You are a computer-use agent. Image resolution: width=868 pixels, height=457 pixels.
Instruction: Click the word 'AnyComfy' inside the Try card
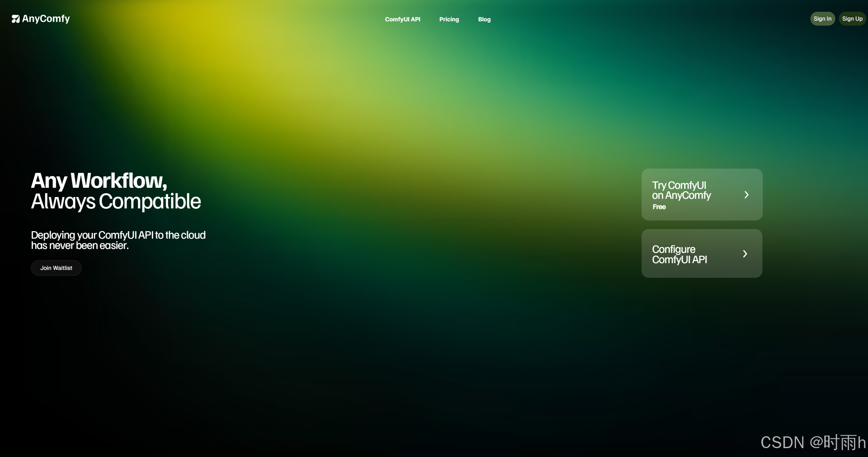pos(688,195)
